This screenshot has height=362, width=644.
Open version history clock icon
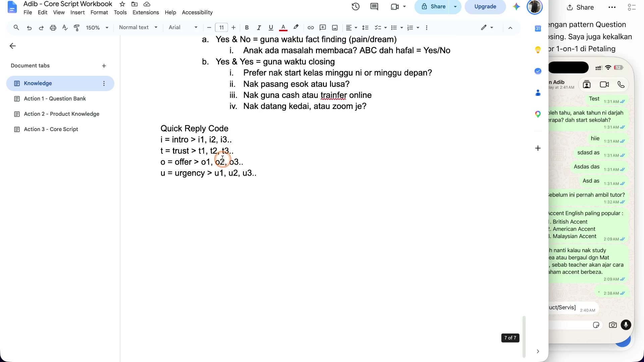356,7
